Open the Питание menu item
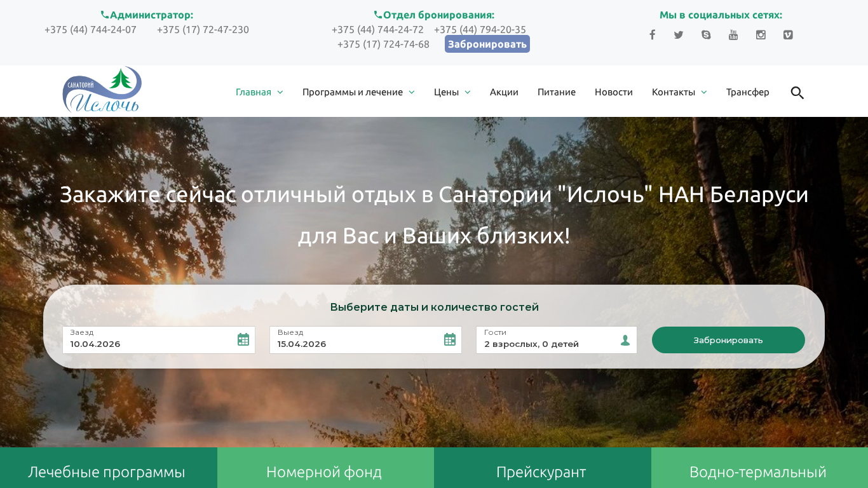 (557, 92)
